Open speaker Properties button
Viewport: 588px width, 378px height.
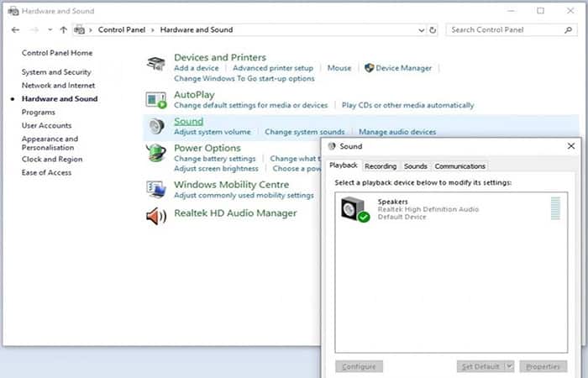(543, 366)
